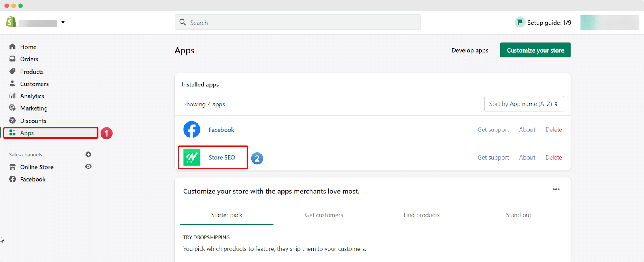Click the Apps grid icon

click(x=12, y=133)
